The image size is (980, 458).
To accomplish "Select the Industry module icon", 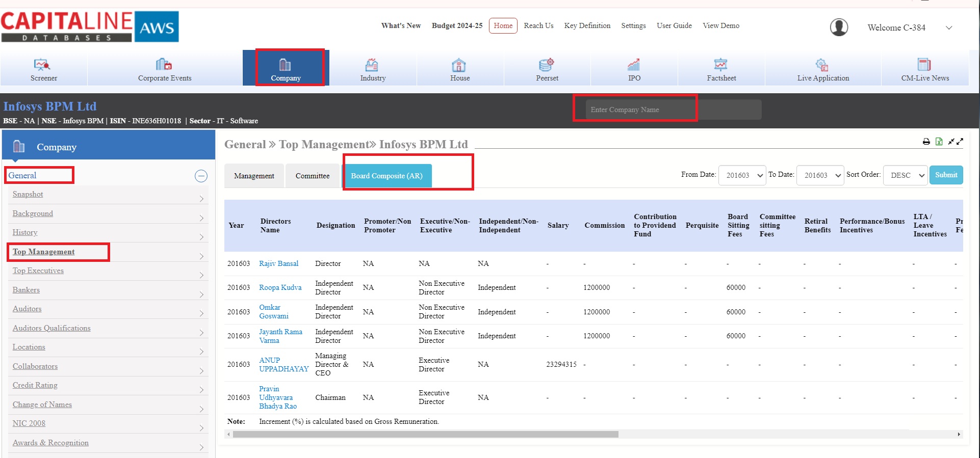I will [x=372, y=65].
